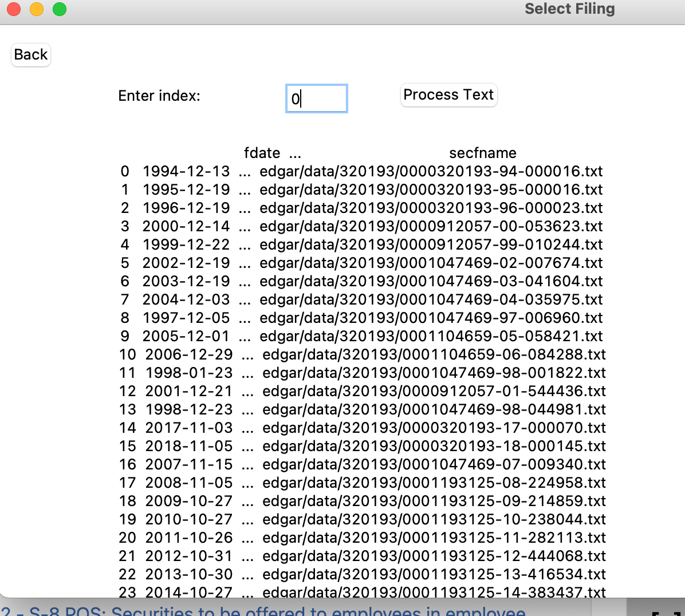Image resolution: width=685 pixels, height=616 pixels.
Task: Select filing row 16 dated 2007-11-15
Action: (362, 464)
